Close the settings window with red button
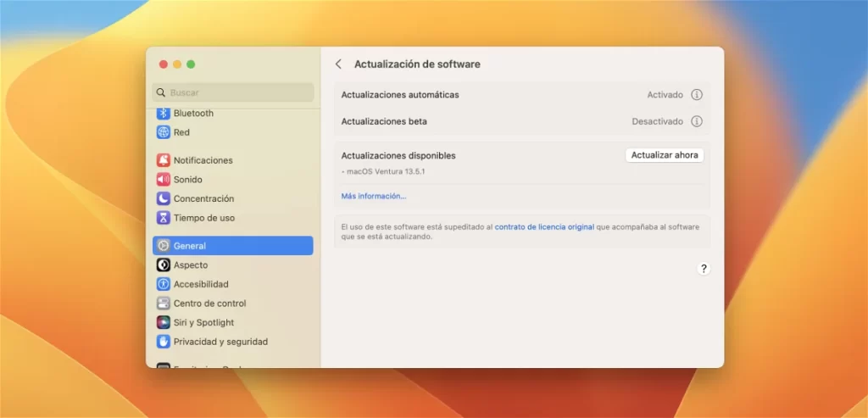The height and width of the screenshot is (418, 868). click(164, 64)
